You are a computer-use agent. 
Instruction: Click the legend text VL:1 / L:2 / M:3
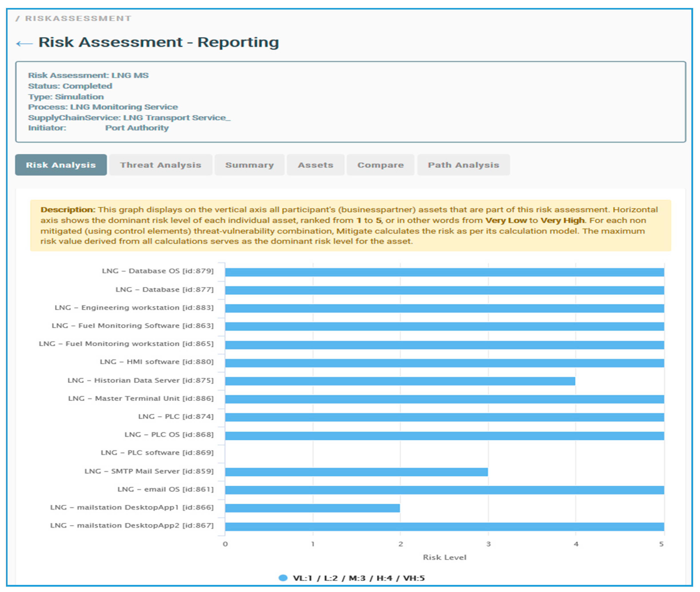pyautogui.click(x=358, y=578)
